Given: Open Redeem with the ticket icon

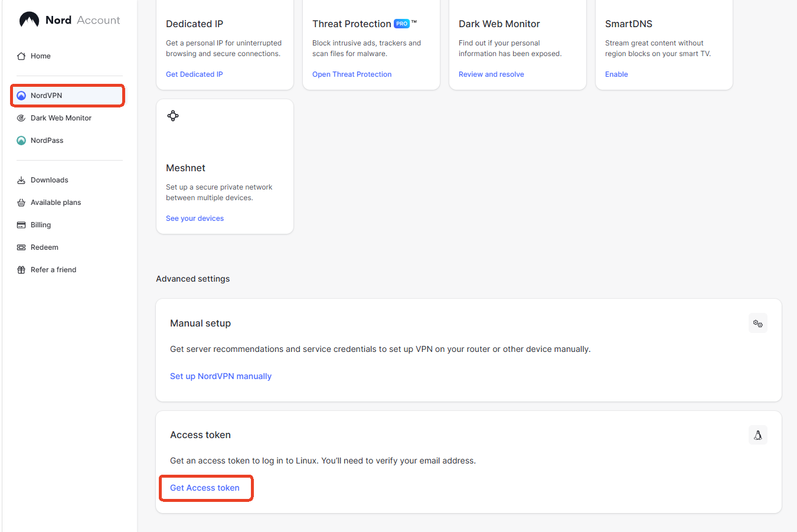Looking at the screenshot, I should point(44,247).
